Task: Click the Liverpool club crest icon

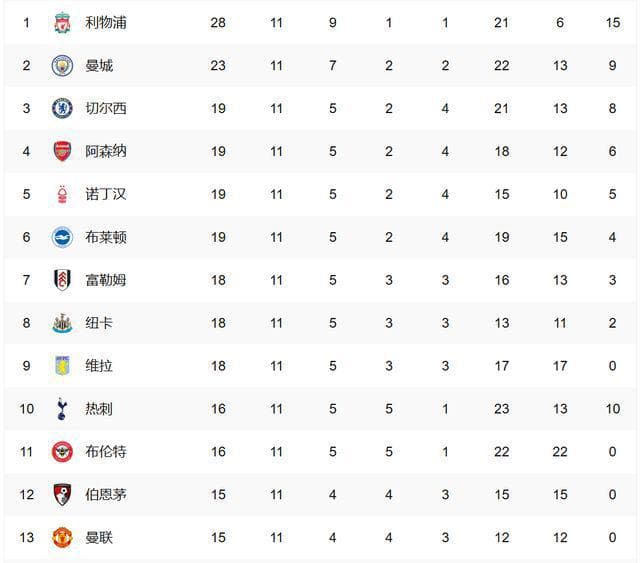Action: [x=62, y=23]
